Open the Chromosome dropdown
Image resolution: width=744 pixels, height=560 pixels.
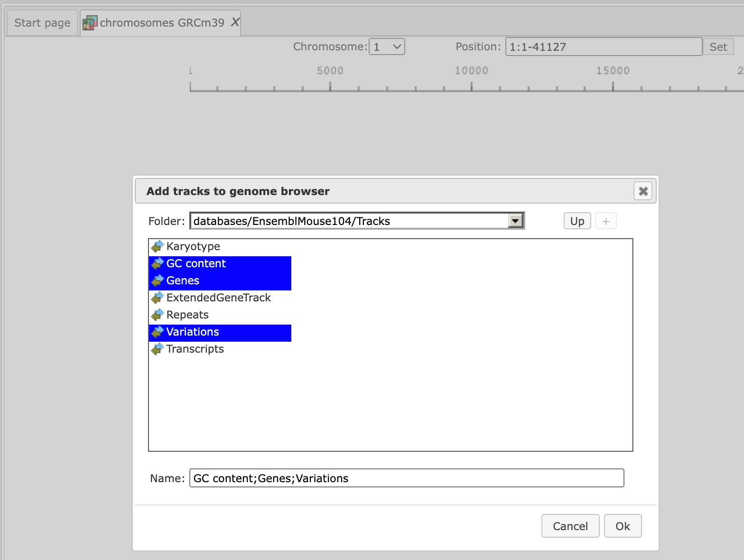(387, 47)
